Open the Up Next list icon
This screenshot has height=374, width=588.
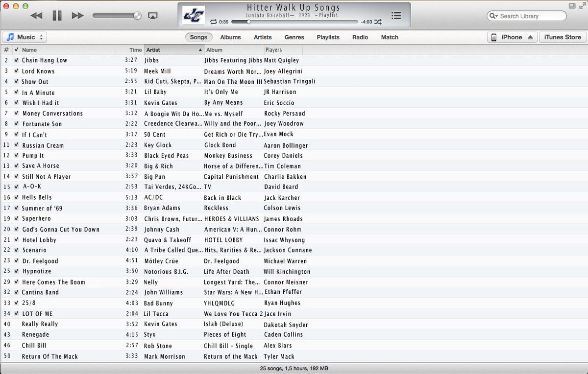[396, 16]
